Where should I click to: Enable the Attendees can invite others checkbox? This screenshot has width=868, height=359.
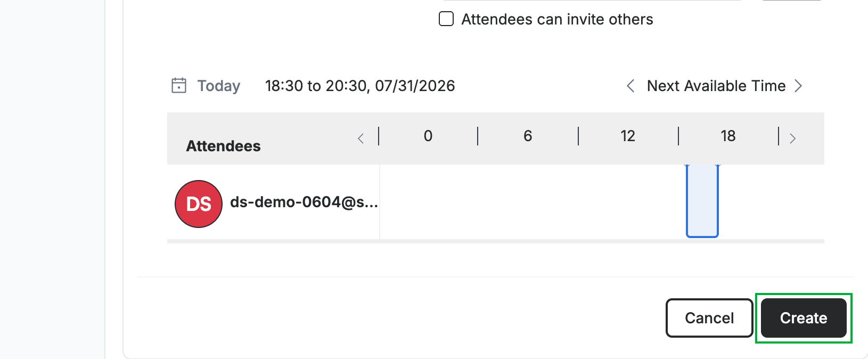(446, 19)
